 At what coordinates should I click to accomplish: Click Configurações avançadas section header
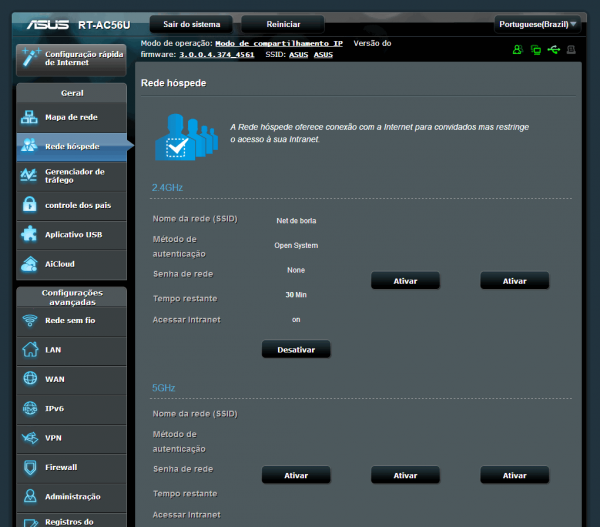[72, 297]
